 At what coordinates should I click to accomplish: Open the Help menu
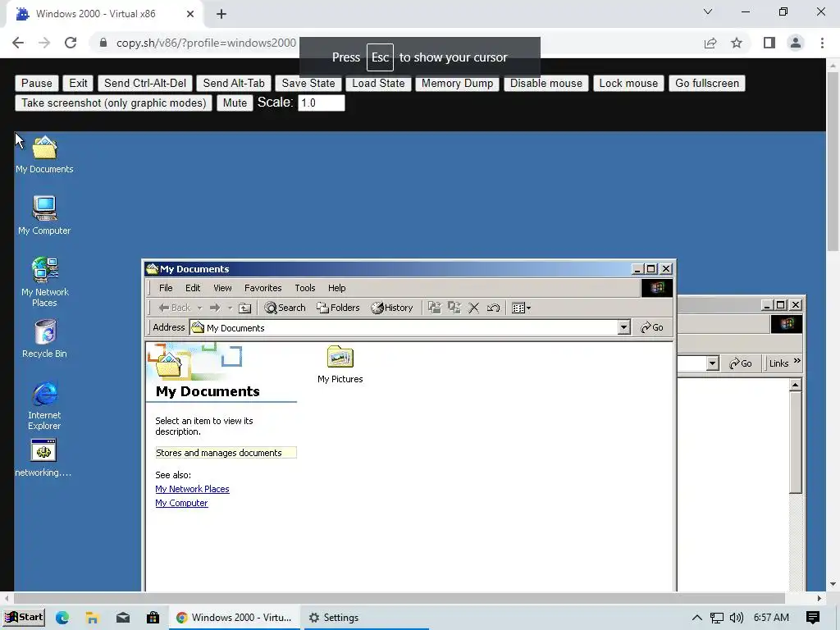337,288
